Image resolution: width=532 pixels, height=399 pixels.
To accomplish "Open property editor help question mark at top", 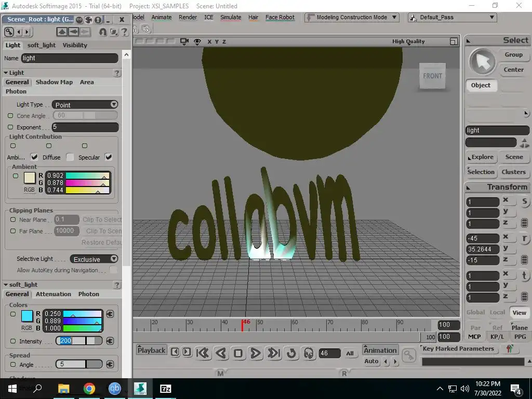I will 125,32.
